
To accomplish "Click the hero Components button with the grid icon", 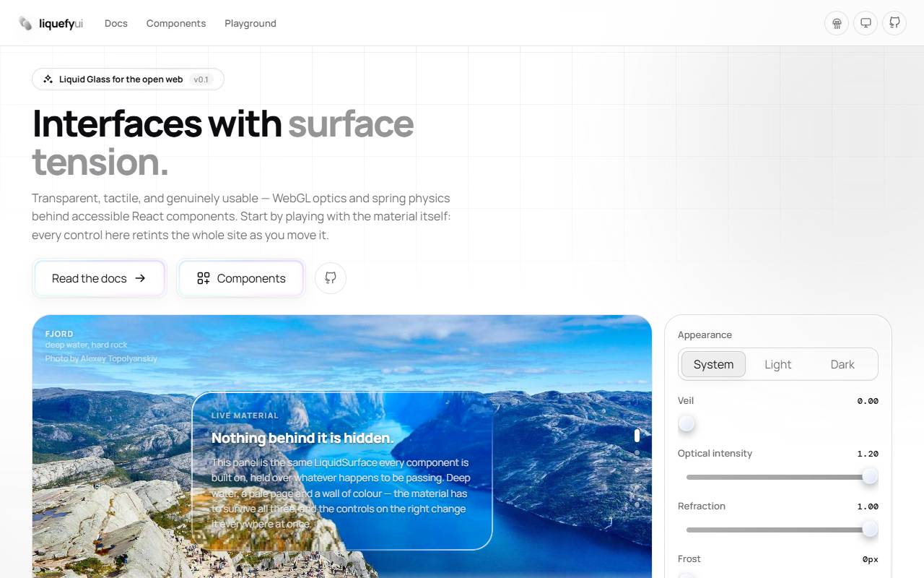I will tap(241, 278).
